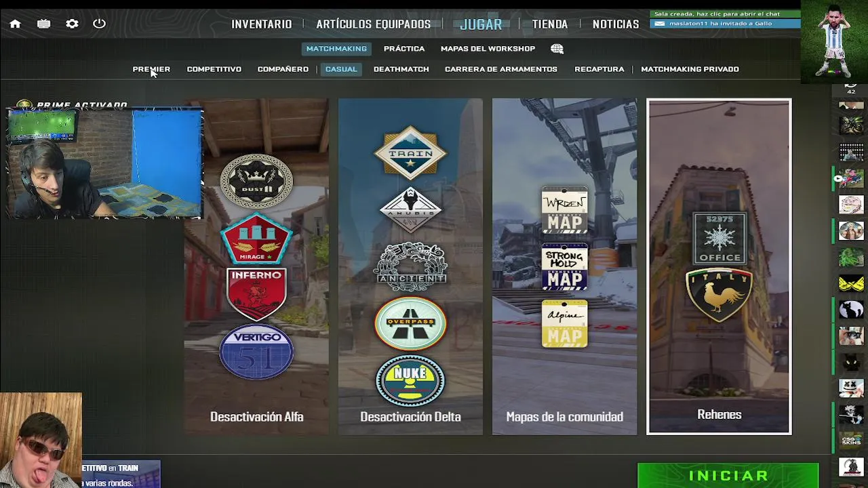Select the Vertigo map badge
Viewport: 868px width, 488px height.
pyautogui.click(x=256, y=352)
